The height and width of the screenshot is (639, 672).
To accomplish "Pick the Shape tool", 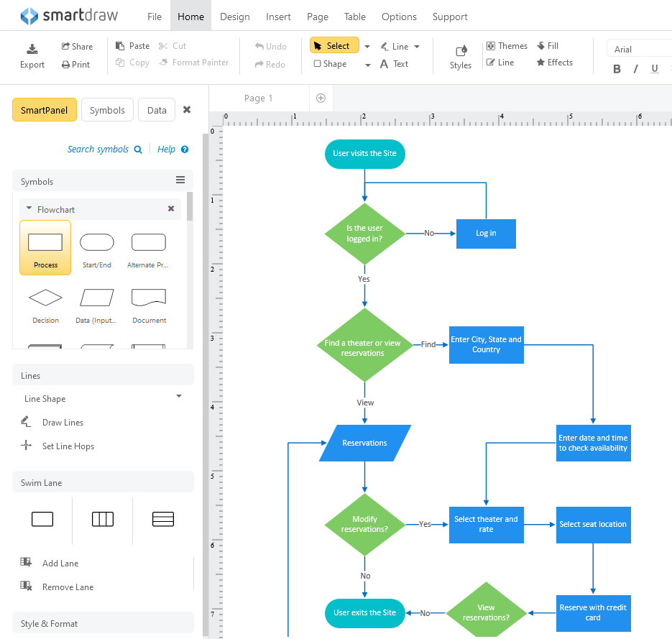I will tap(330, 64).
